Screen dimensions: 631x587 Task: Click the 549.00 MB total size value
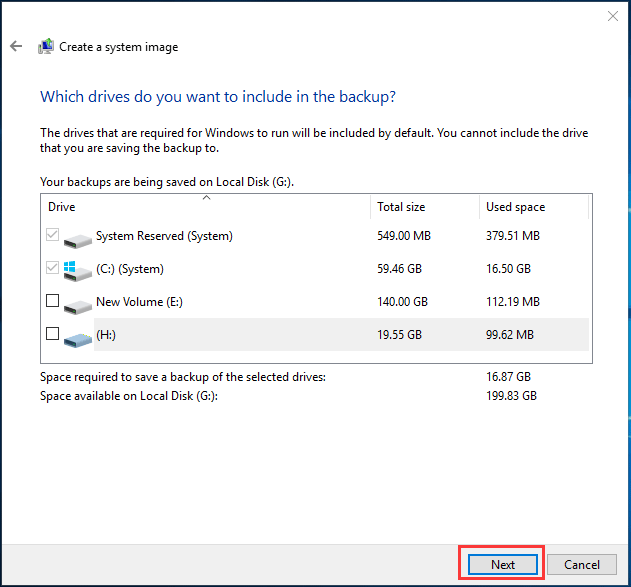(x=404, y=236)
